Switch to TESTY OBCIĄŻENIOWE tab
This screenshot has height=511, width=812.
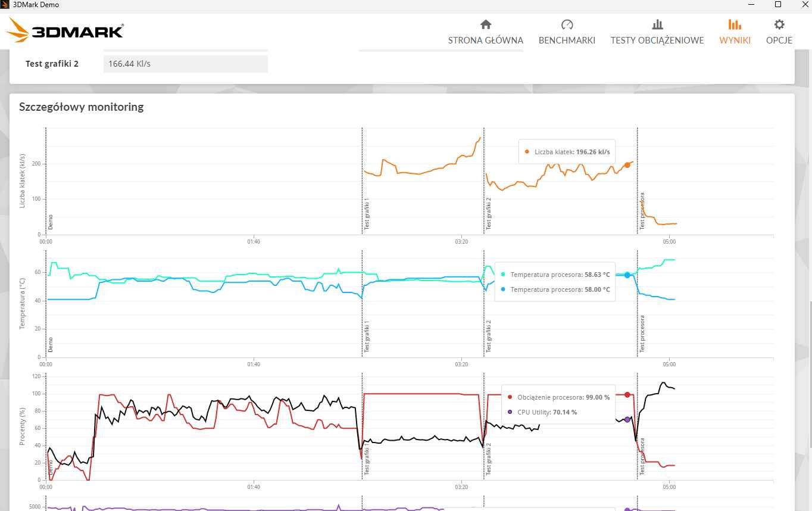point(657,32)
